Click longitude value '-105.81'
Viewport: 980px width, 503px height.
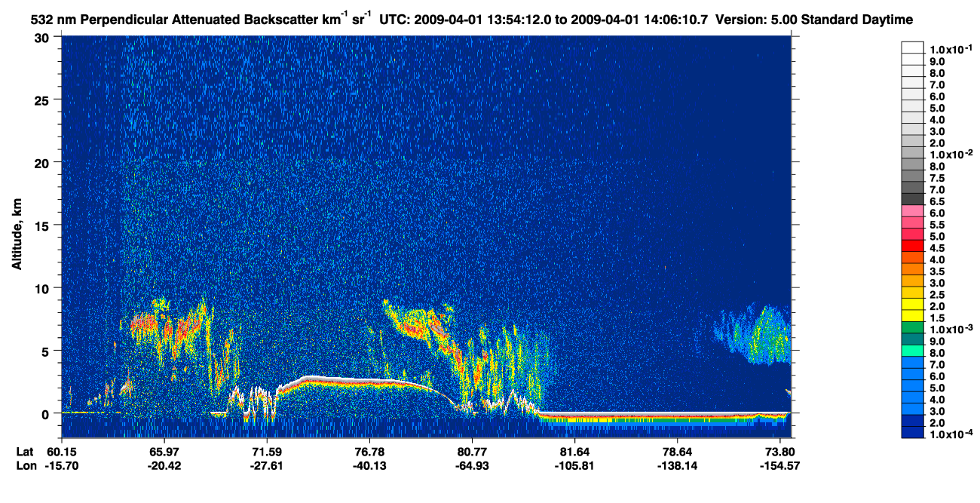click(x=575, y=465)
